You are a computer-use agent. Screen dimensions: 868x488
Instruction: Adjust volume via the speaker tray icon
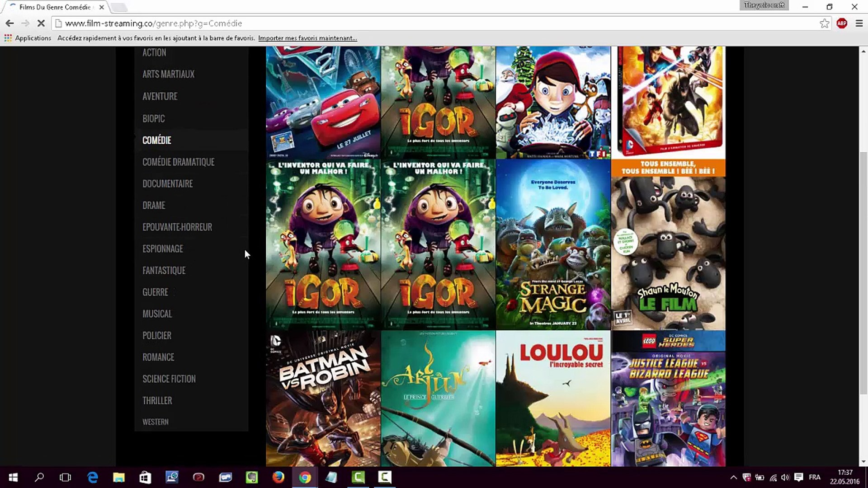[785, 477]
